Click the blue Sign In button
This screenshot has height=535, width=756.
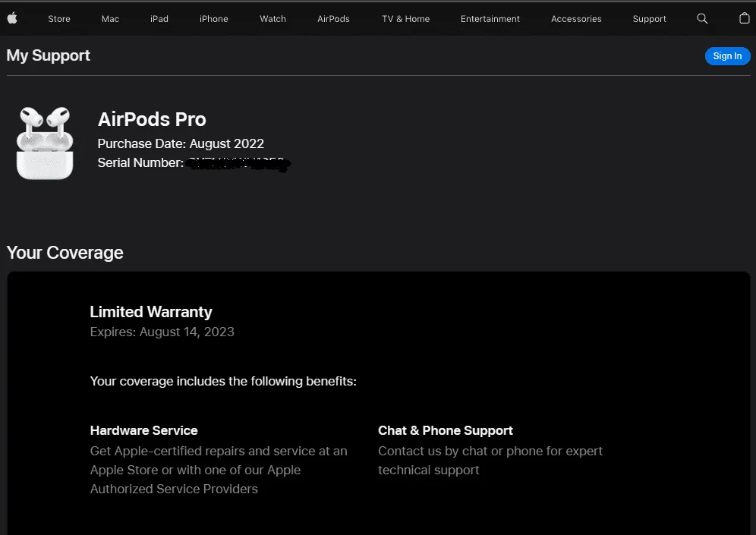pos(727,56)
